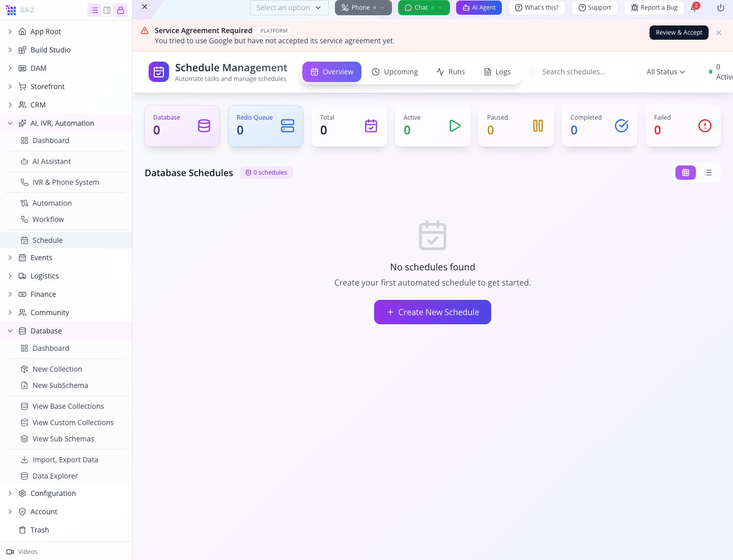Click the power logout icon

(x=721, y=8)
